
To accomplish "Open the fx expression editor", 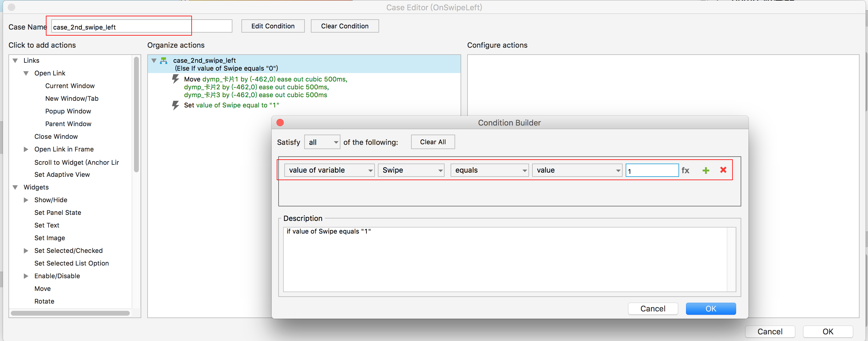I will (685, 170).
